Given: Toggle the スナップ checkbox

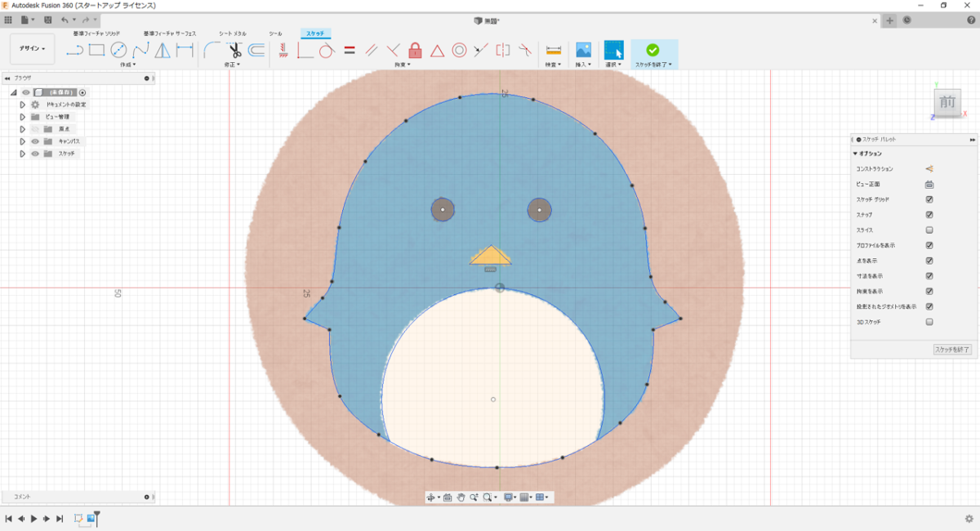Looking at the screenshot, I should click(x=929, y=215).
